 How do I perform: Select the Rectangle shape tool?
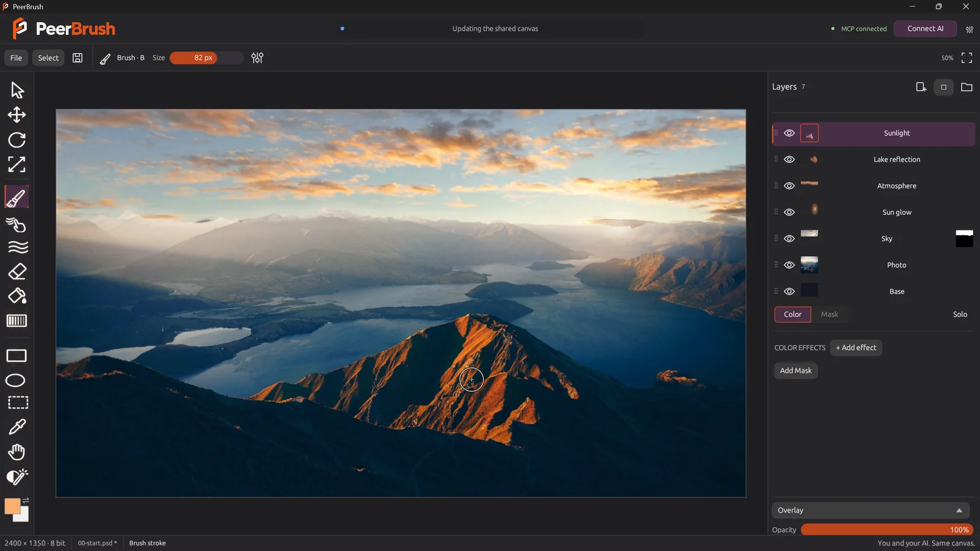(17, 356)
